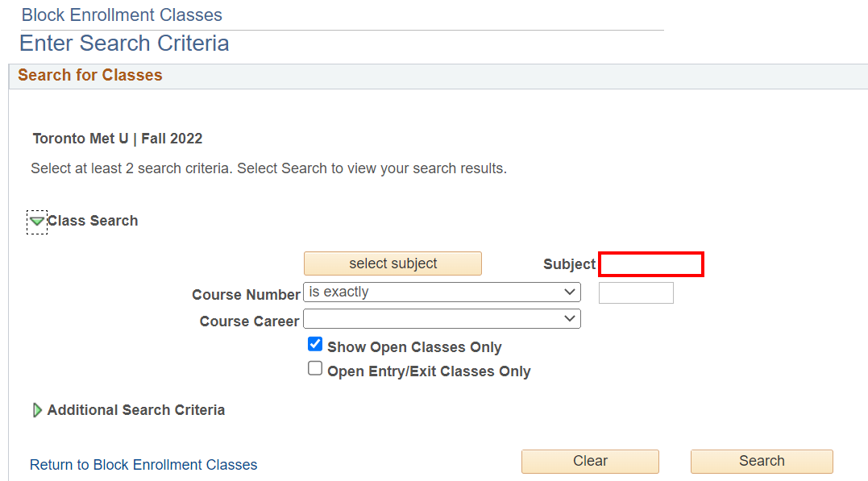Screen dimensions: 868x481
Task: Enable Open Entry/Exit Classes Only checkbox
Action: [x=315, y=369]
